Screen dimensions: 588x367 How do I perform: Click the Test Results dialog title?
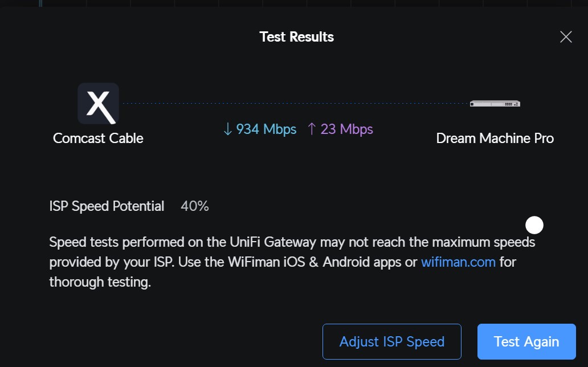coord(296,36)
